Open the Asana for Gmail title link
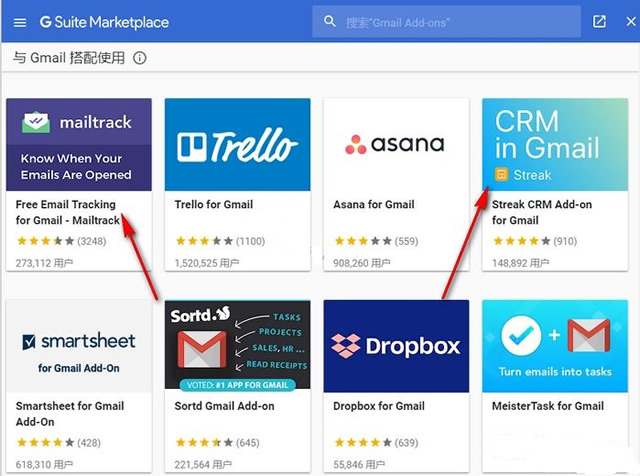The width and height of the screenshot is (640, 476). click(x=372, y=205)
